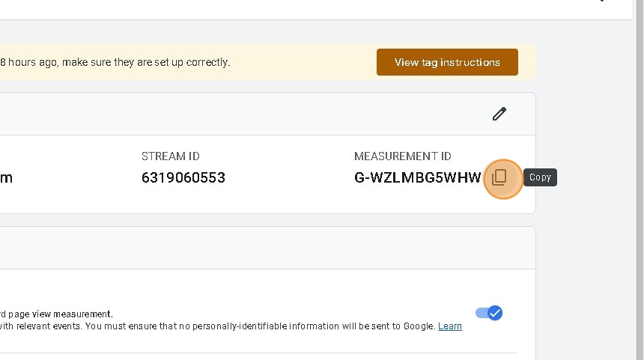Open the Learn link about page views
The image size is (644, 360).
click(x=449, y=326)
